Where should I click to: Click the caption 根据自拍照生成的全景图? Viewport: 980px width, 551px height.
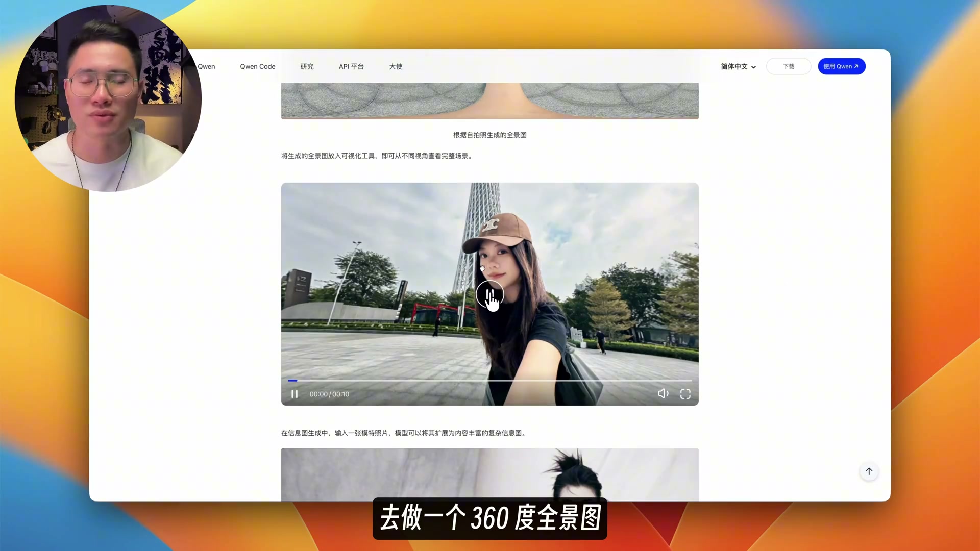pos(490,135)
